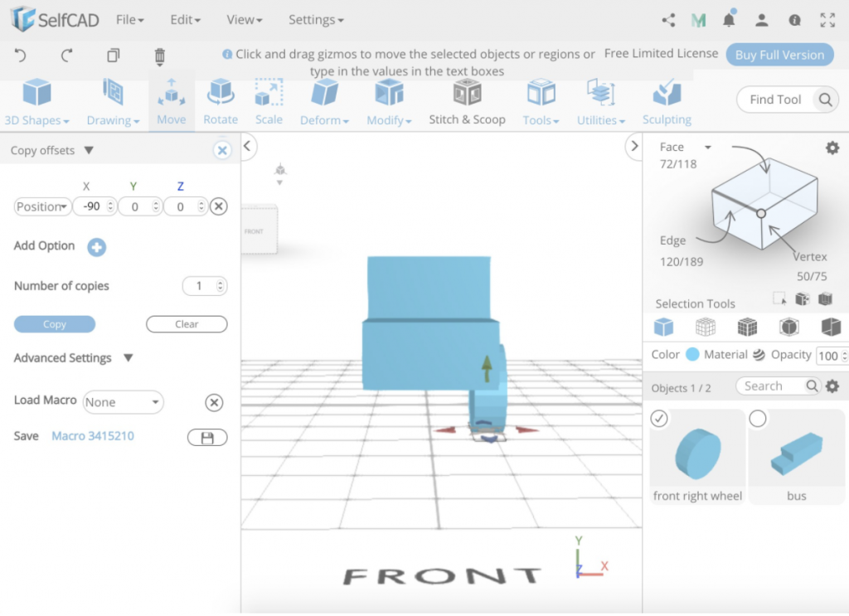849x616 pixels.
Task: Open the Position offset type dropdown
Action: [x=41, y=206]
